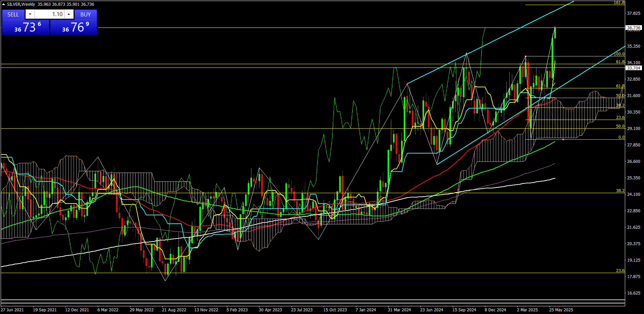
Task: Click the SILVER,Weekly chart title text
Action: 21,4
